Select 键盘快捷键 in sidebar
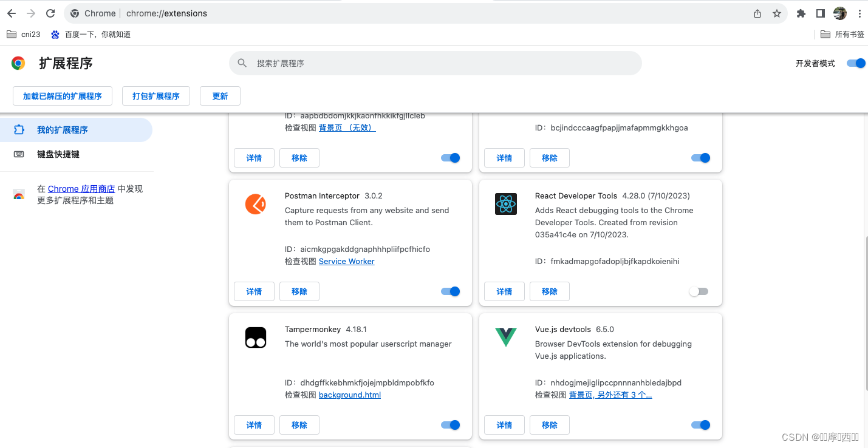868x448 pixels. (76, 154)
